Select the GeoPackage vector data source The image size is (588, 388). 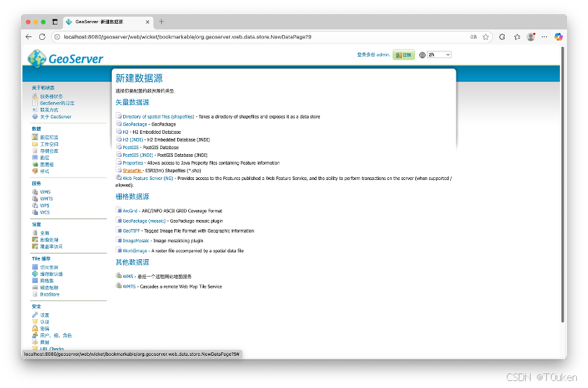tap(135, 124)
